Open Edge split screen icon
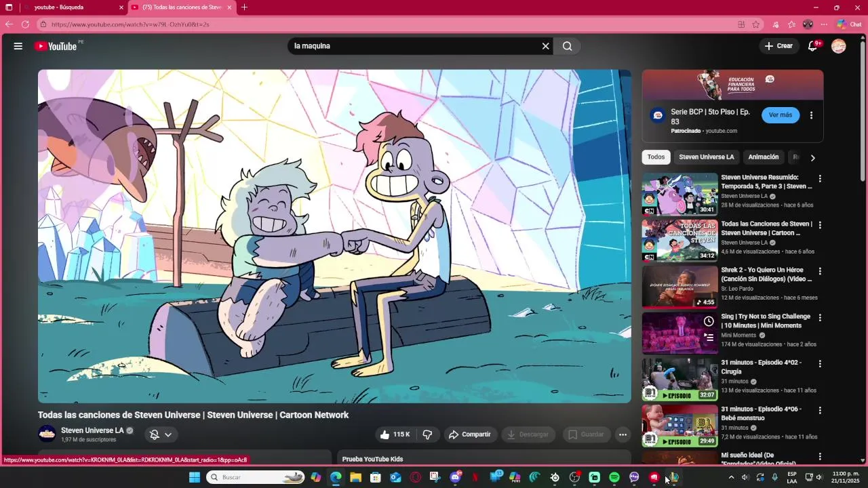 point(741,24)
